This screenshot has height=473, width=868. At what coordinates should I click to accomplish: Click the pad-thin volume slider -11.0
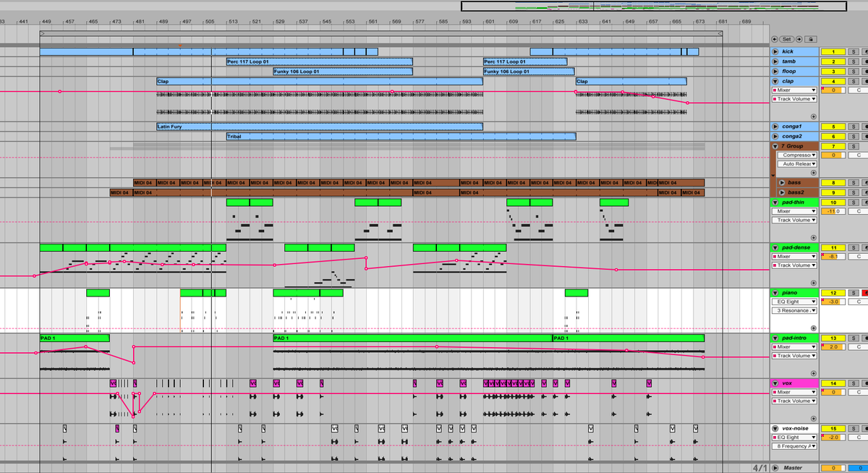833,211
